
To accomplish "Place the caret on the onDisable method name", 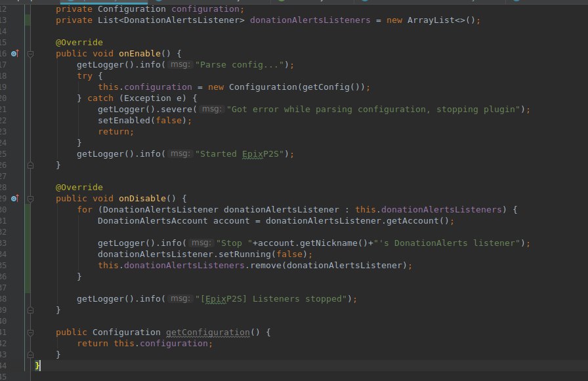I will click(142, 199).
